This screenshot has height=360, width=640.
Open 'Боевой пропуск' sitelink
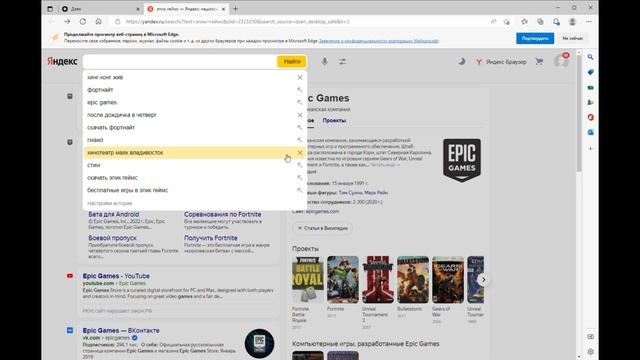coord(112,238)
